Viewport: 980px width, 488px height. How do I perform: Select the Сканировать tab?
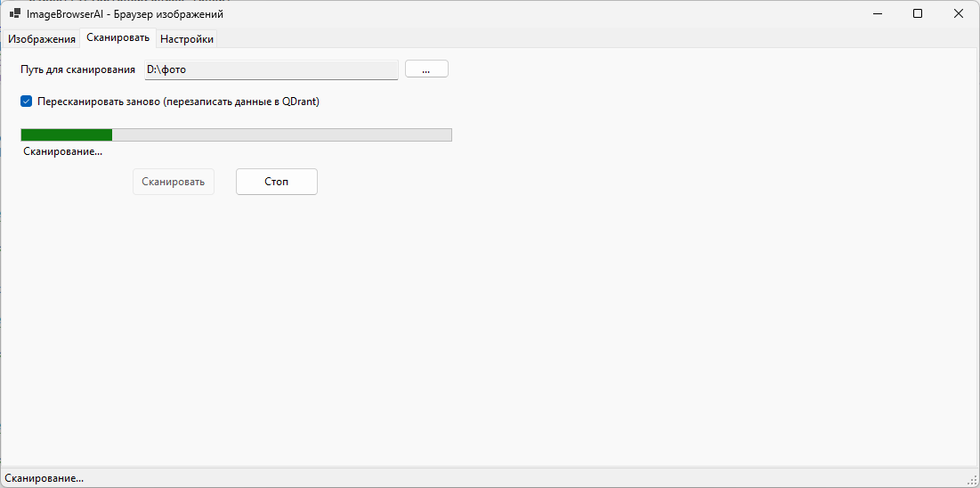click(117, 38)
